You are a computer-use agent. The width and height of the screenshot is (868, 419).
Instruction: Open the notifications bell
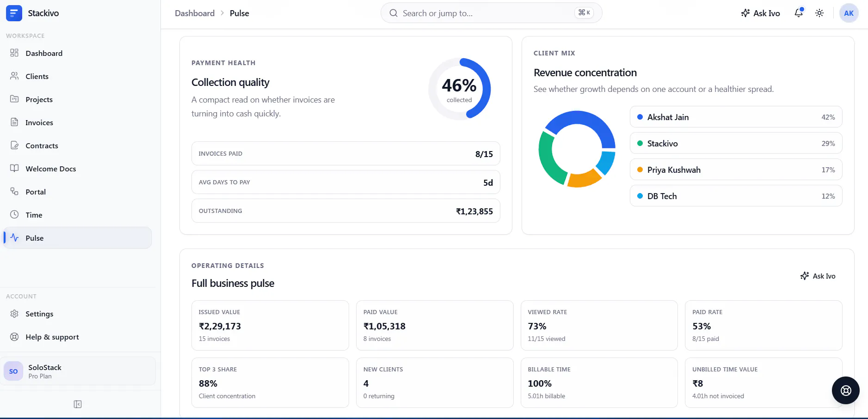(799, 13)
